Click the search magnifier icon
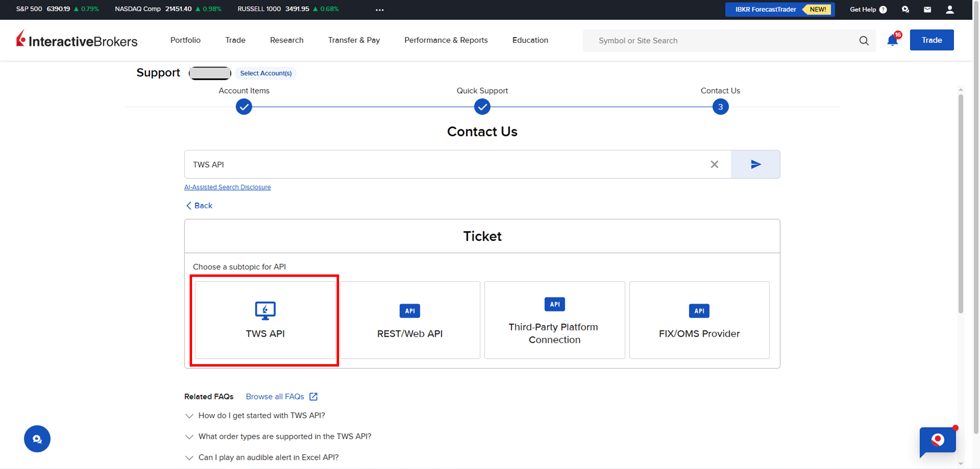This screenshot has width=980, height=469. pos(864,41)
